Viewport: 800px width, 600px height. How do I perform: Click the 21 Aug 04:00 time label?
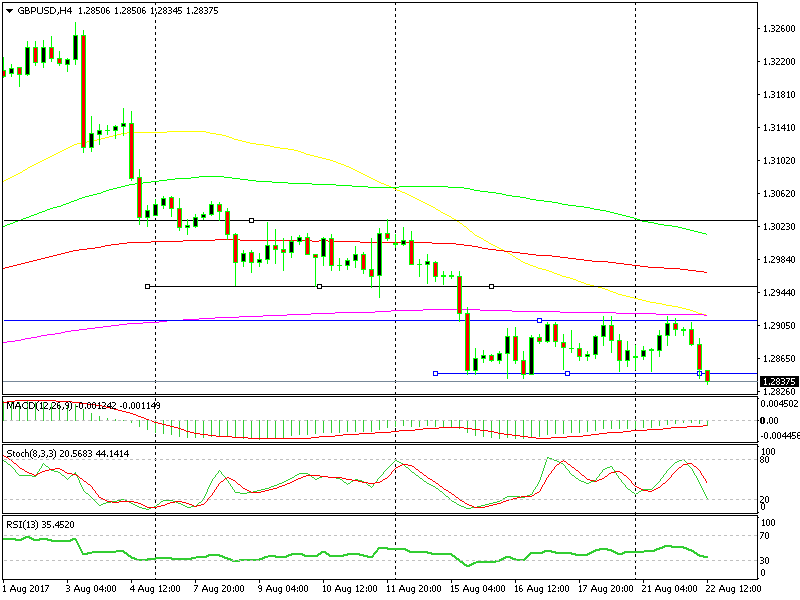[669, 588]
